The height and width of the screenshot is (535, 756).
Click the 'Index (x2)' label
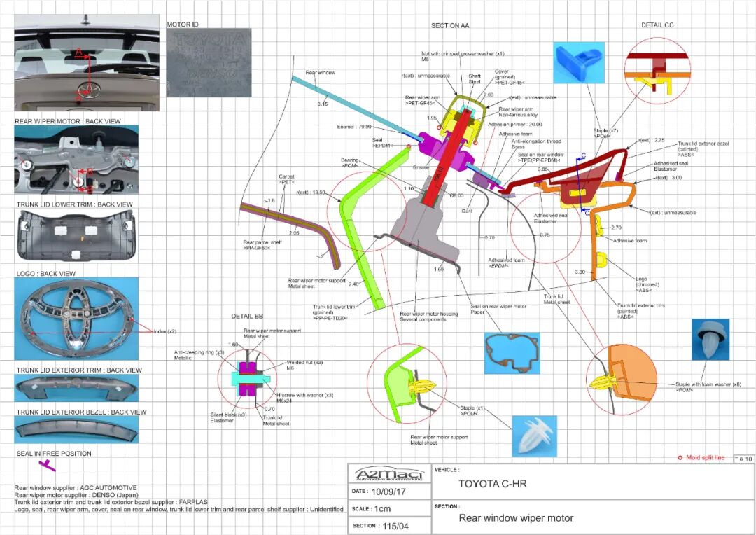click(x=165, y=331)
